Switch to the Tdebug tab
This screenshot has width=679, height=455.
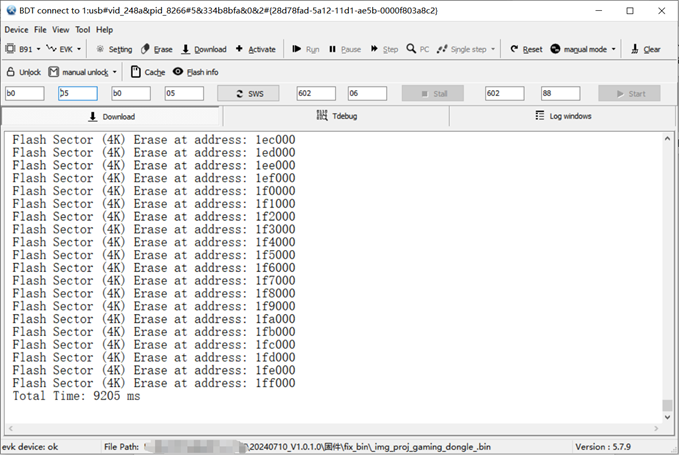tap(335, 116)
